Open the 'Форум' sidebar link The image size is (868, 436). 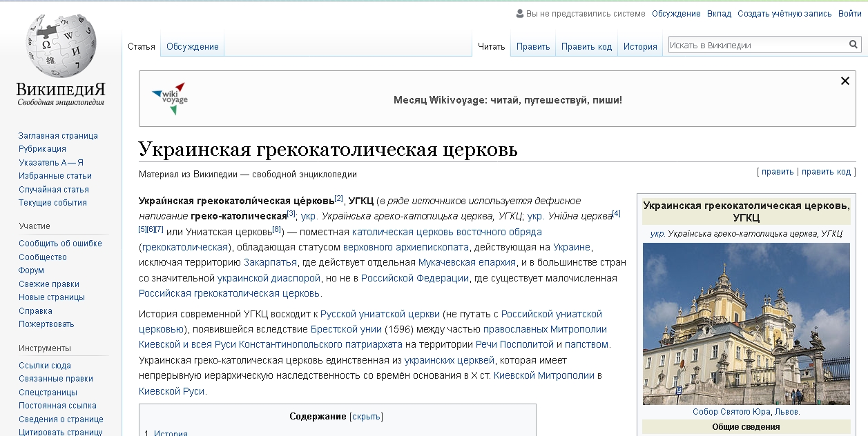click(31, 270)
